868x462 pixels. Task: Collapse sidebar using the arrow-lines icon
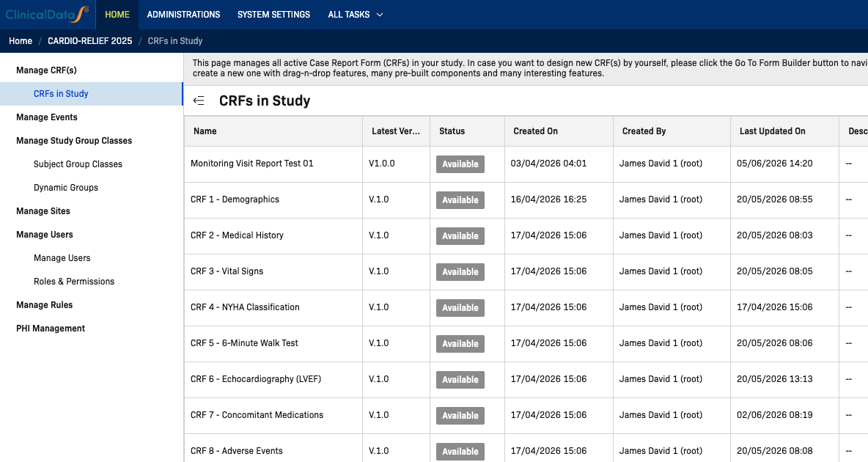tap(199, 100)
